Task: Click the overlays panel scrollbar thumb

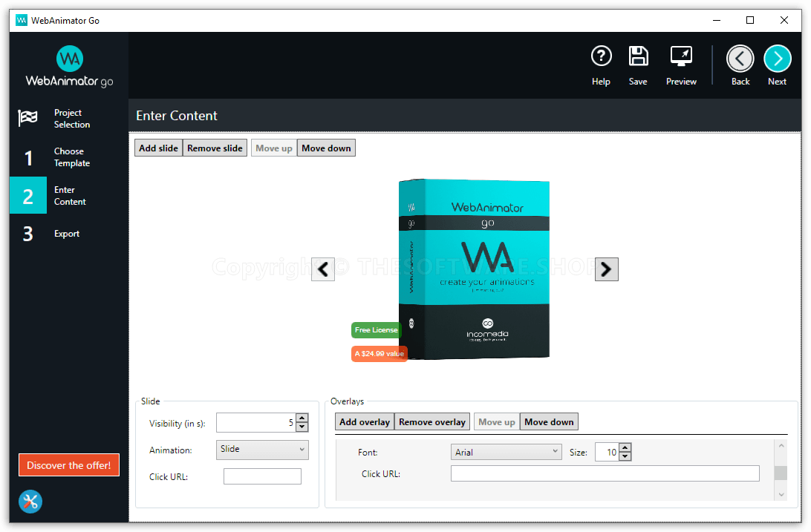Action: click(780, 473)
